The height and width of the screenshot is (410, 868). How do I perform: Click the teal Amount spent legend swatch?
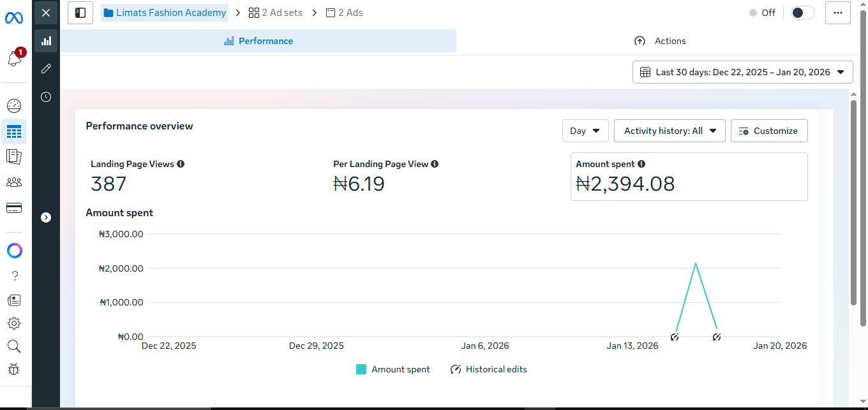(x=361, y=369)
